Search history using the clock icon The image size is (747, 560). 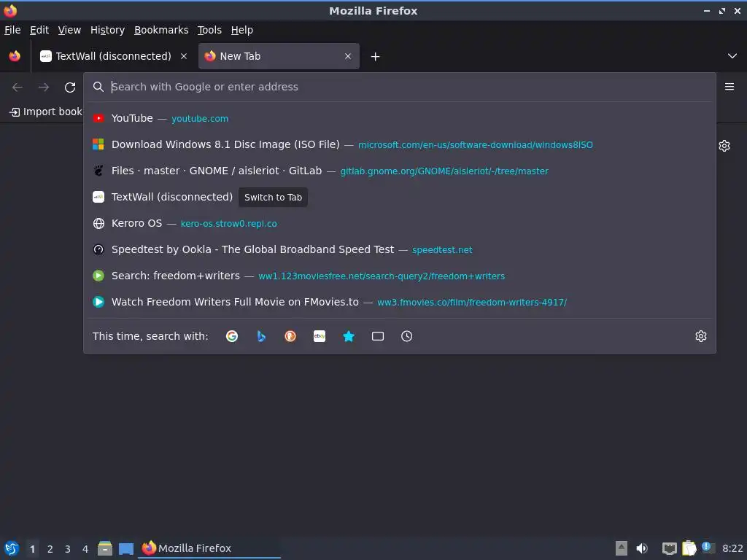point(407,336)
